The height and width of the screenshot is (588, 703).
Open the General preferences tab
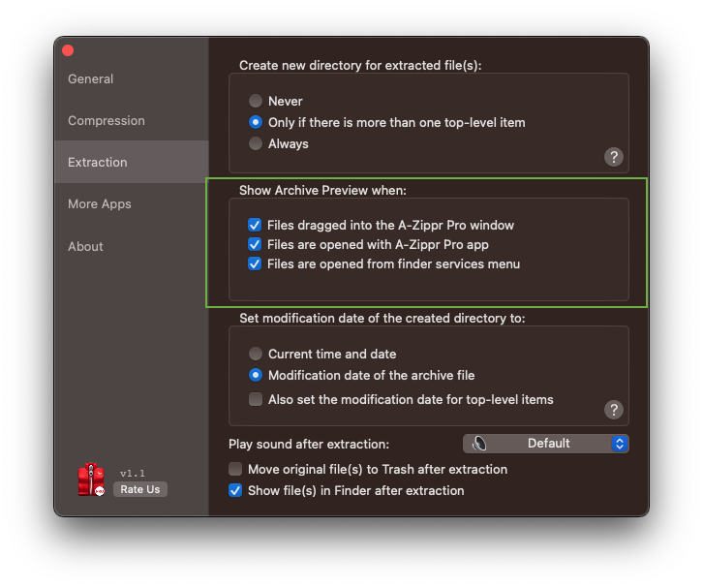[131, 78]
